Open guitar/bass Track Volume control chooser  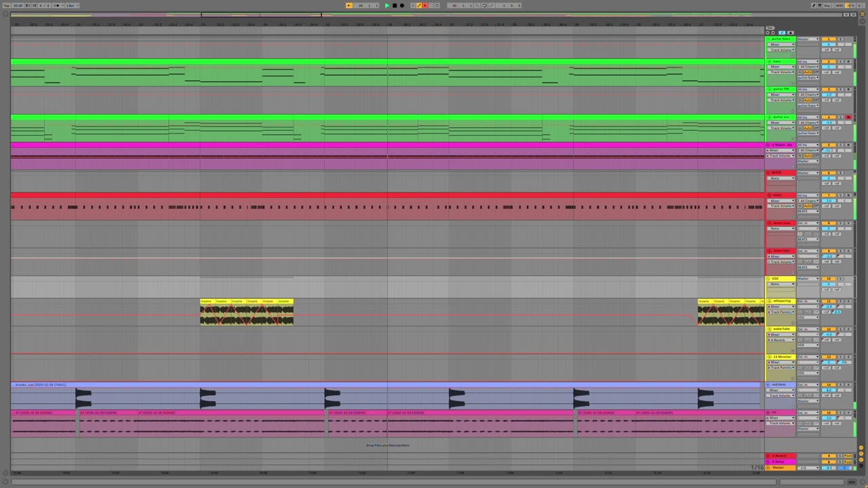point(782,50)
